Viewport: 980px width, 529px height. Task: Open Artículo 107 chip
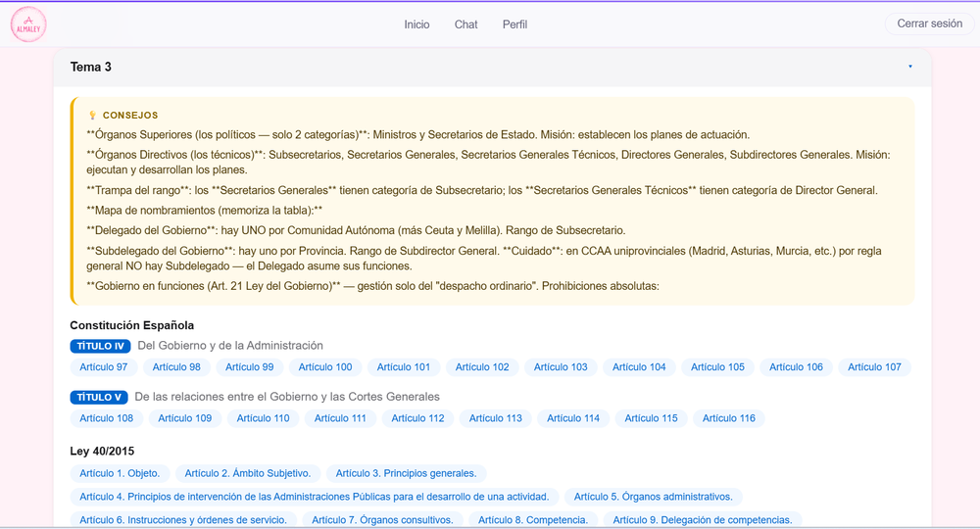874,367
